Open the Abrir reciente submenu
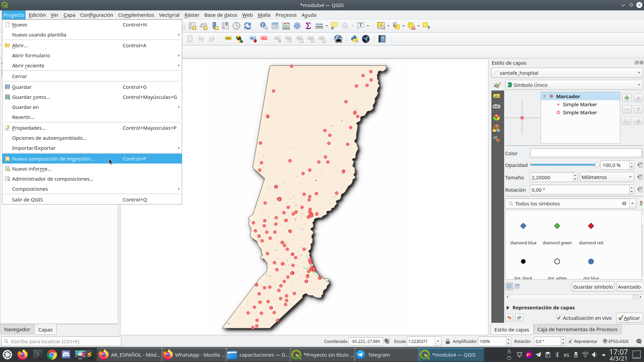 coord(92,66)
